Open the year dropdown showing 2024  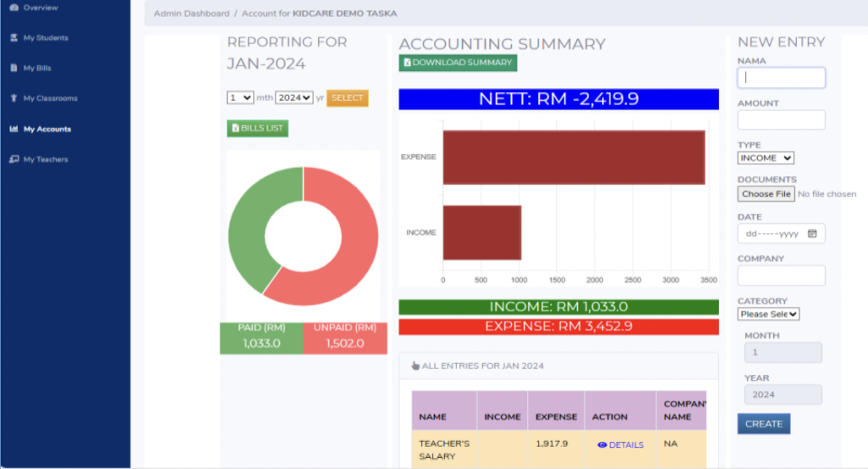click(294, 98)
